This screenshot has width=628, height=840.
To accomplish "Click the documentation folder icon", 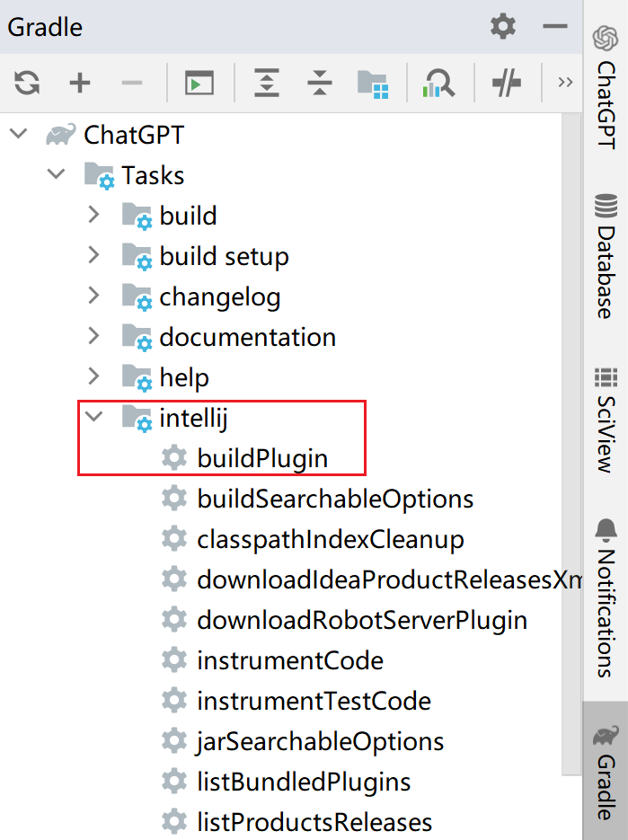I will pos(137,338).
